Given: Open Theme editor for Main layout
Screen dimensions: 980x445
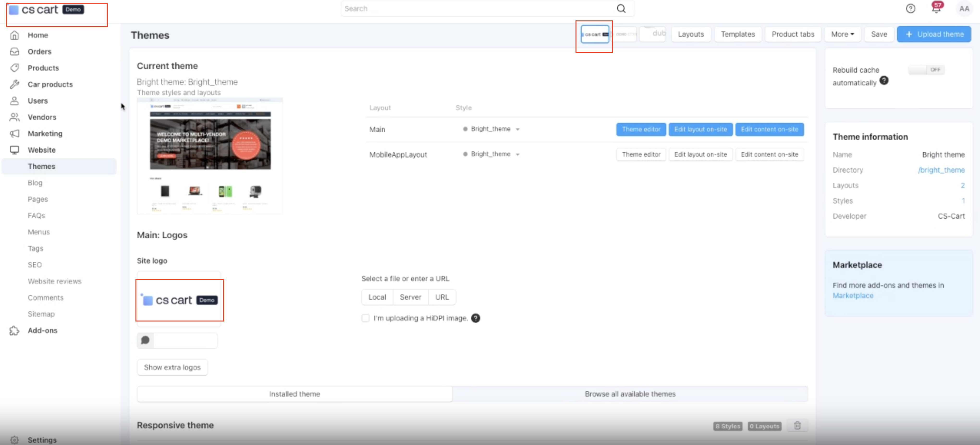Looking at the screenshot, I should point(641,130).
